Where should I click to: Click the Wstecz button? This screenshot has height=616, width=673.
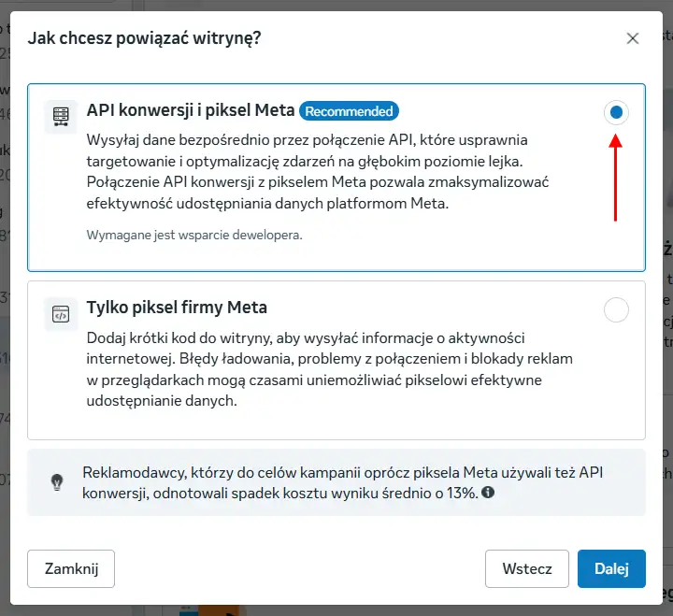(527, 568)
